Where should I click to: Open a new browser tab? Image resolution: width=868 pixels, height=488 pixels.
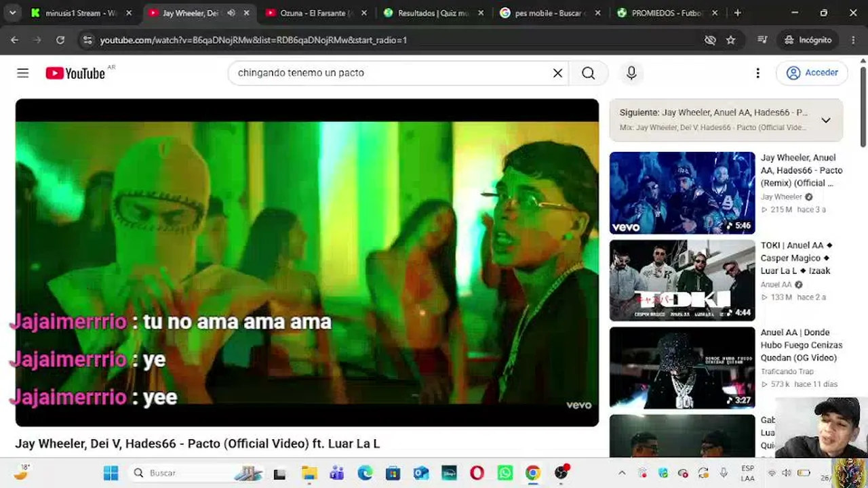(737, 13)
